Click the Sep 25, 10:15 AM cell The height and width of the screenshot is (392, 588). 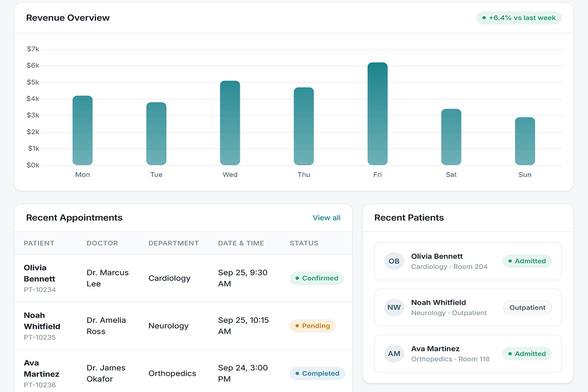coord(244,326)
